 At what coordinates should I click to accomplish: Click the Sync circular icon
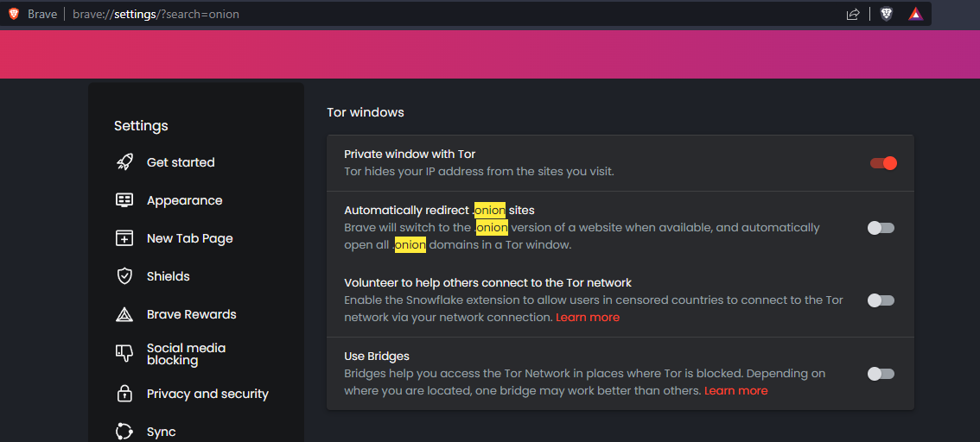pyautogui.click(x=124, y=432)
